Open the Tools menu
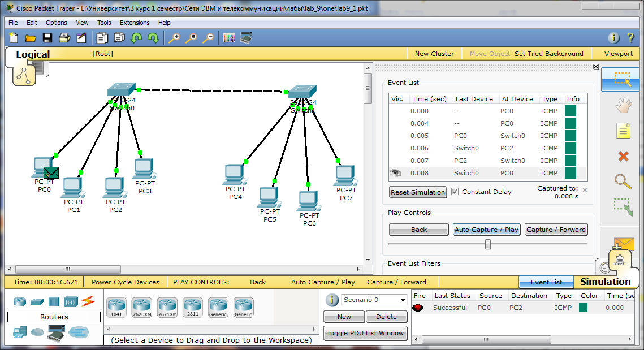Image resolution: width=644 pixels, height=350 pixels. (x=104, y=23)
